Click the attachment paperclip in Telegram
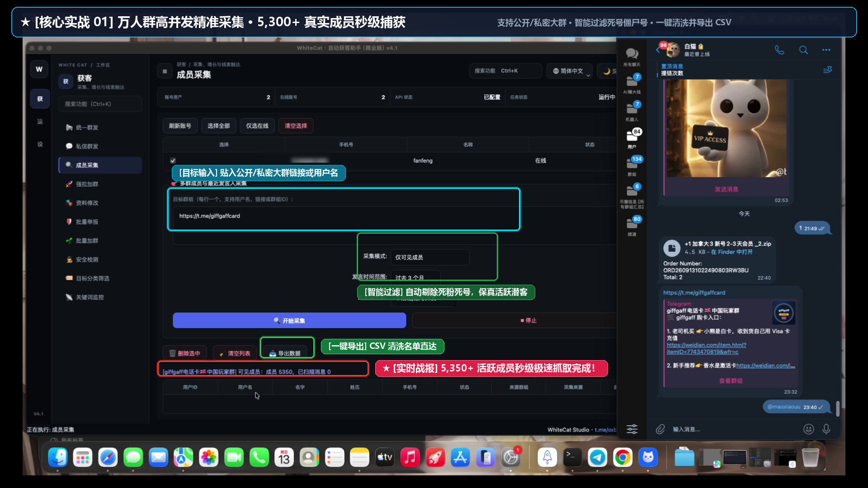 [x=660, y=429]
